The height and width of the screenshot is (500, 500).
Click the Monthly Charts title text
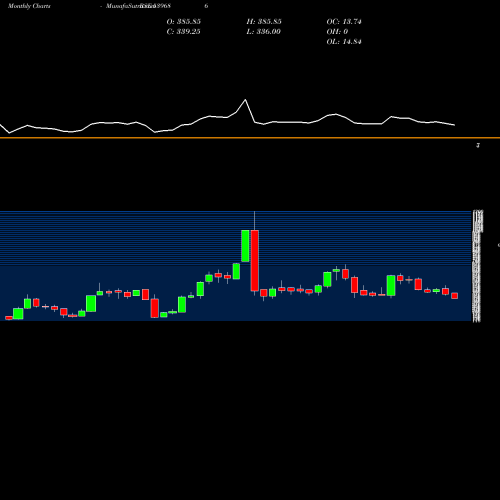pyautogui.click(x=29, y=6)
